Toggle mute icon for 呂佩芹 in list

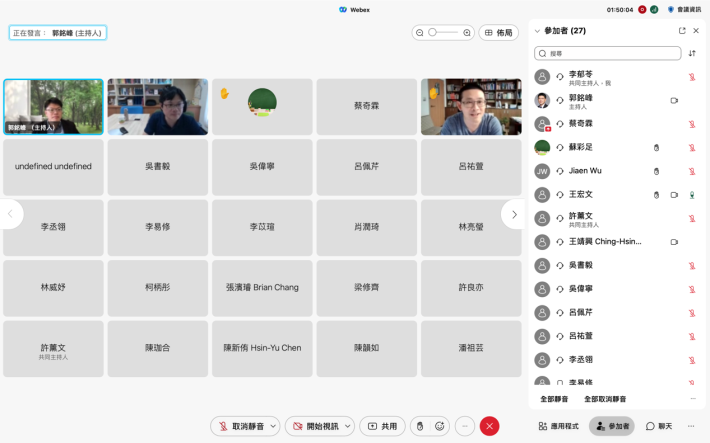[x=692, y=313]
